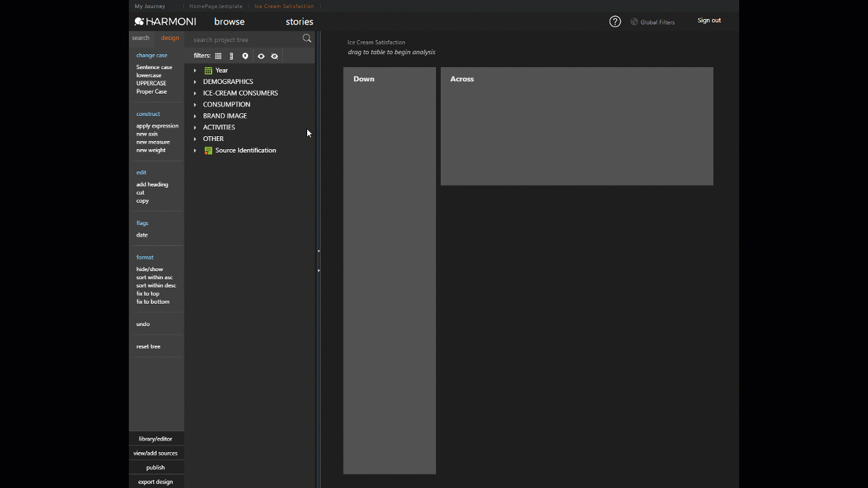Select the location pin filter icon
This screenshot has height=488, width=868.
[x=245, y=56]
